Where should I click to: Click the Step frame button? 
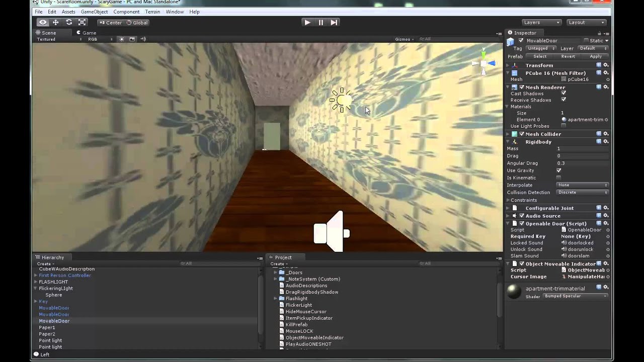click(x=334, y=22)
